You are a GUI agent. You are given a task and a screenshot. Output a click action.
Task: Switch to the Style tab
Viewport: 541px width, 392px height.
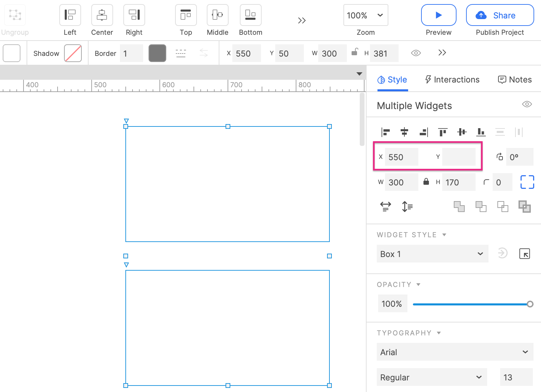(392, 80)
